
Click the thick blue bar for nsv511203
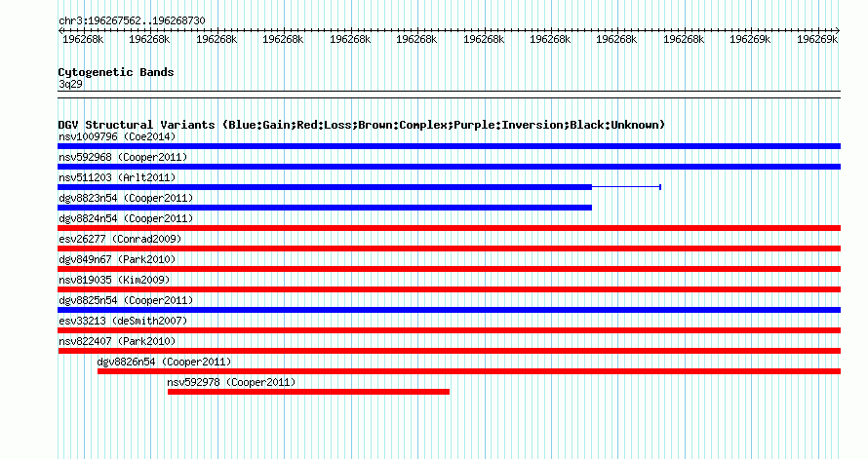[x=325, y=187]
